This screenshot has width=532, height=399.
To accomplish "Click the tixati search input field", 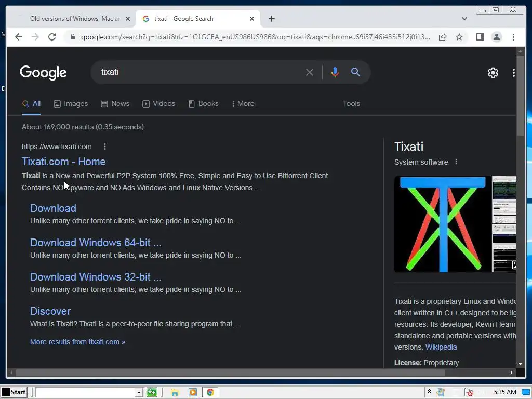I will tap(200, 72).
